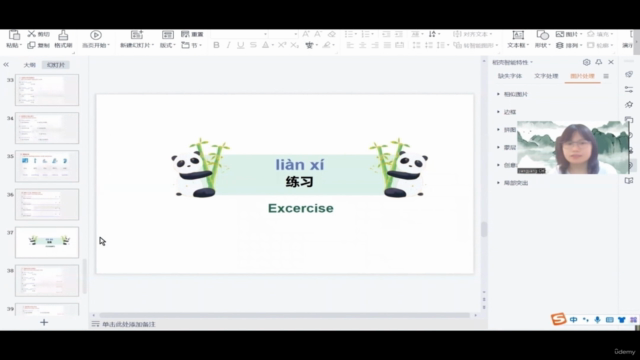Image resolution: width=640 pixels, height=360 pixels.
Task: Click the Copy (复制) icon
Action: 31,45
